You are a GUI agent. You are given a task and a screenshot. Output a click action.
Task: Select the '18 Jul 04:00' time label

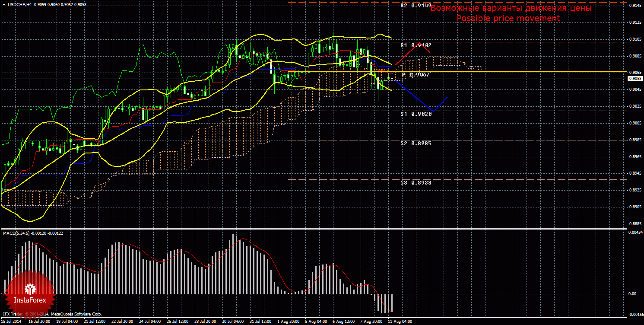pos(67,322)
